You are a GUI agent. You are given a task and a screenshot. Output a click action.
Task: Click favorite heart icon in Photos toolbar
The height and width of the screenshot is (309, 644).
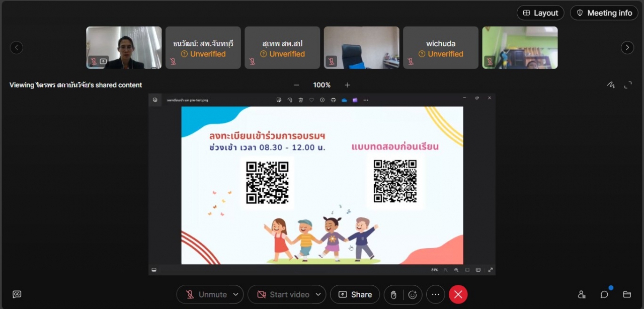(x=311, y=100)
